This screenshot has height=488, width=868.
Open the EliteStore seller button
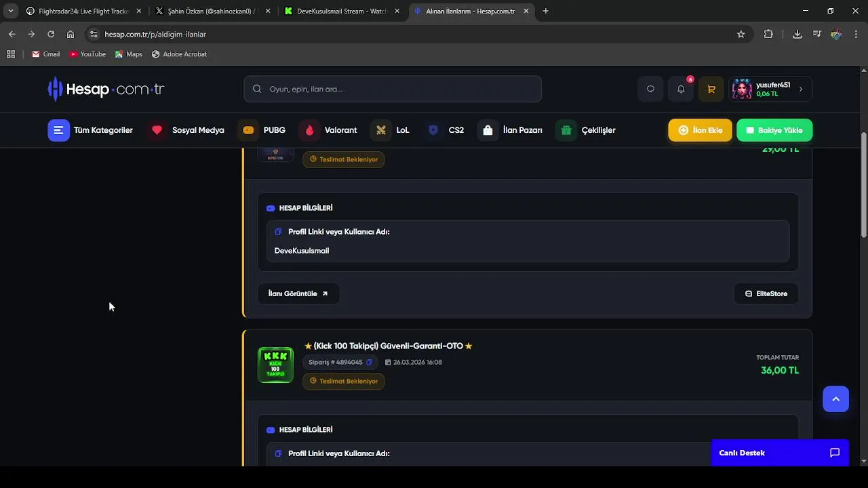[x=766, y=293]
